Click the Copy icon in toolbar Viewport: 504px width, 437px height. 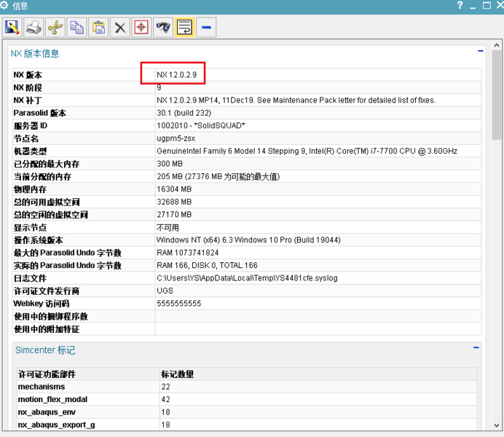(x=76, y=28)
